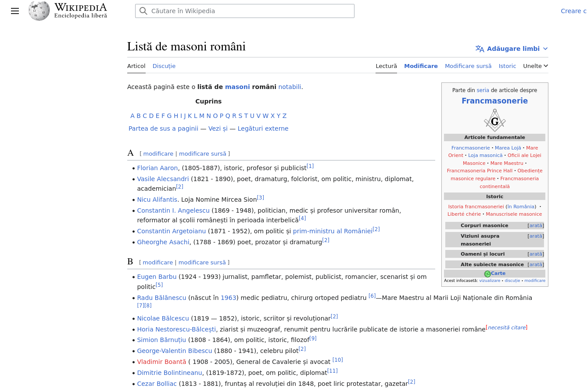Open the Constantin I. Angelescu article
Image resolution: width=587 pixels, height=392 pixels.
pyautogui.click(x=173, y=210)
